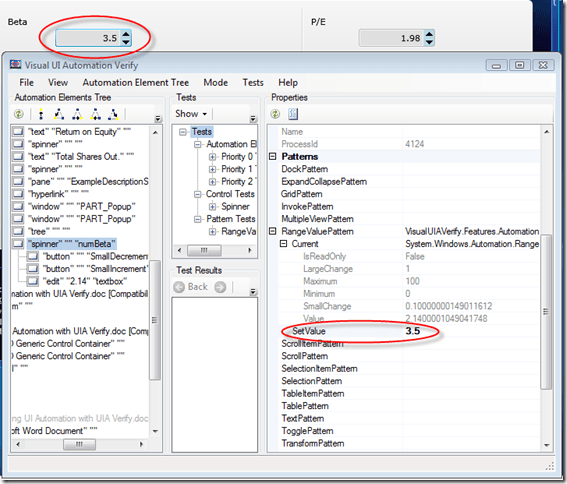Collapse the RangeValuePattern property
The width and height of the screenshot is (567, 484).
pos(273,231)
